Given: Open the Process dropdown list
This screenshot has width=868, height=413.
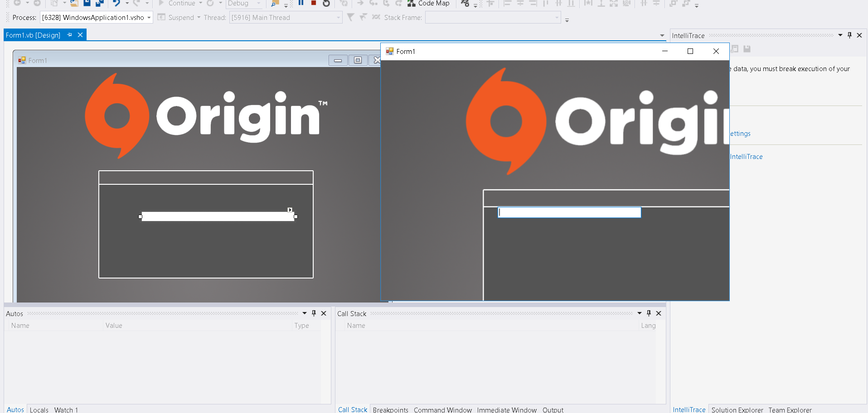Looking at the screenshot, I should 149,18.
